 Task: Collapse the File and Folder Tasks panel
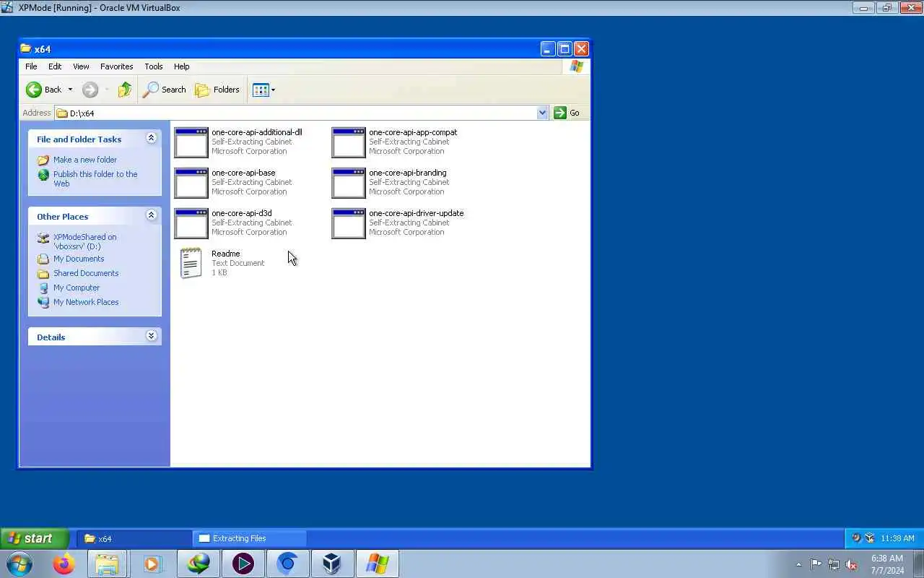[x=151, y=138]
